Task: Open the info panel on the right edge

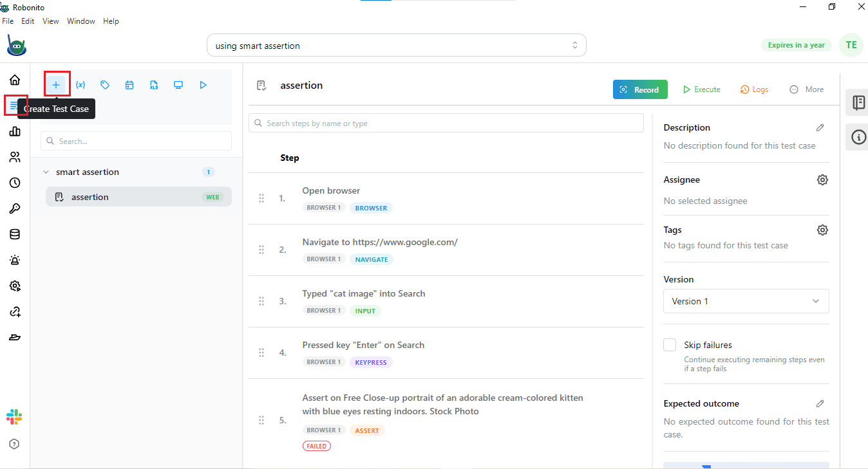Action: click(x=857, y=137)
